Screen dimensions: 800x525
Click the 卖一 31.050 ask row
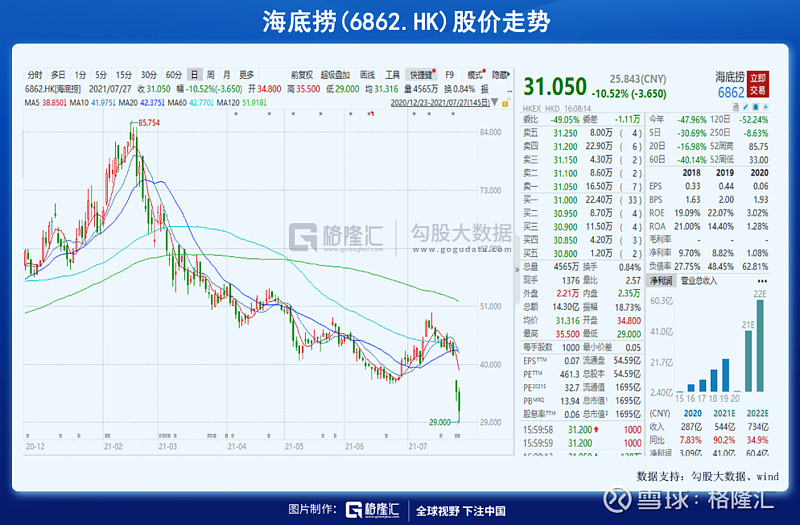[582, 186]
